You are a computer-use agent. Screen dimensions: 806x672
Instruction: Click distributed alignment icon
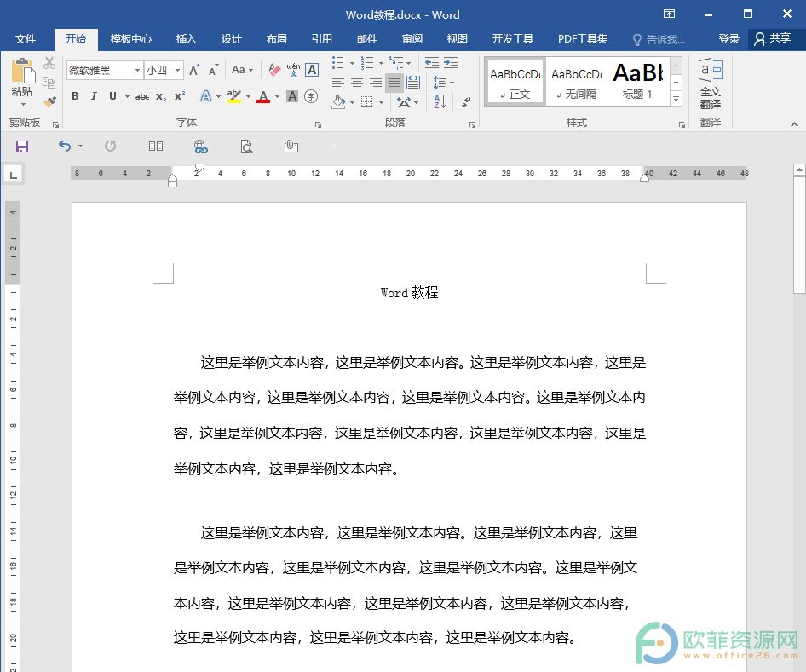[x=412, y=83]
